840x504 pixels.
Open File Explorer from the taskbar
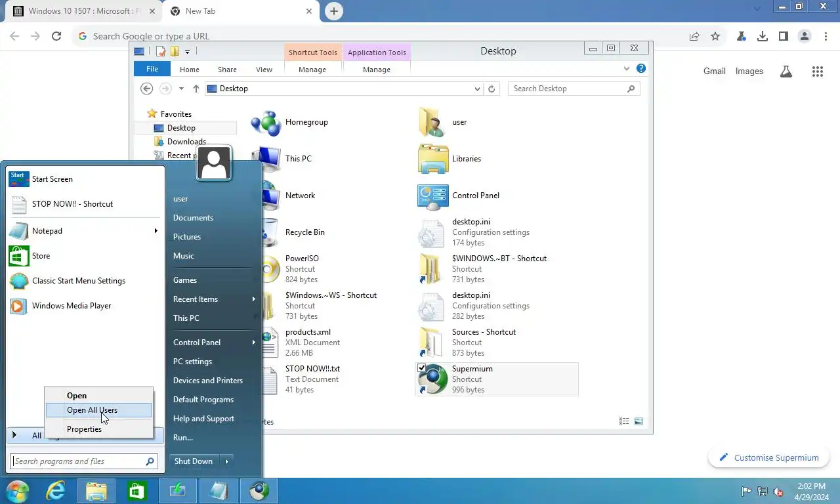[x=96, y=491]
